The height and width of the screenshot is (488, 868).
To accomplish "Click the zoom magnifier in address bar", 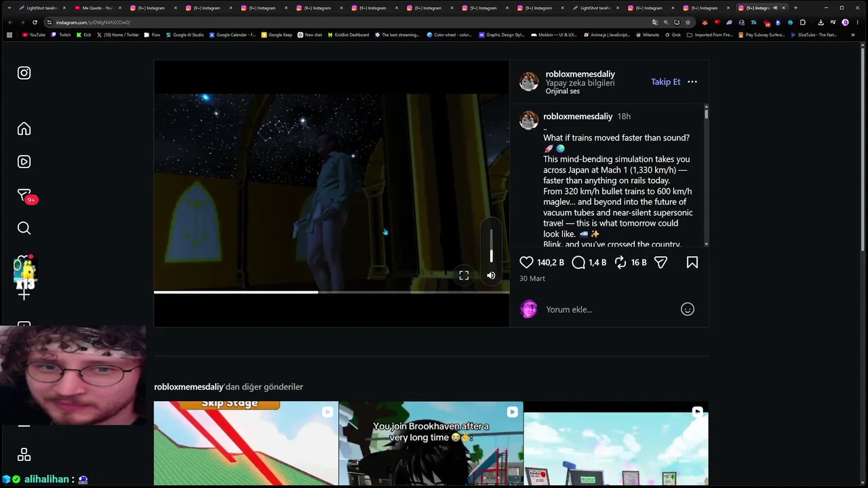I will [666, 22].
